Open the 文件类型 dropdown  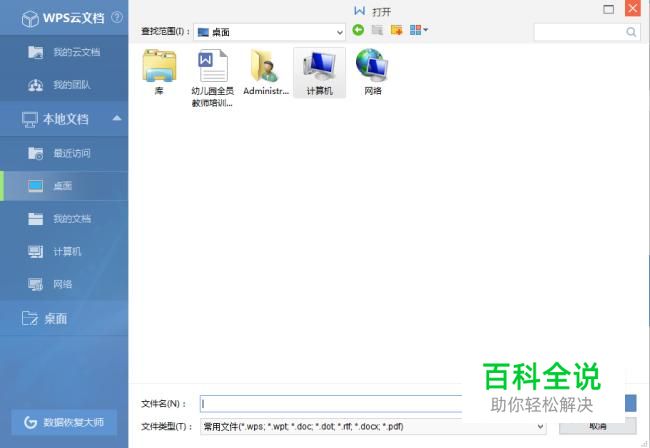[x=373, y=426]
